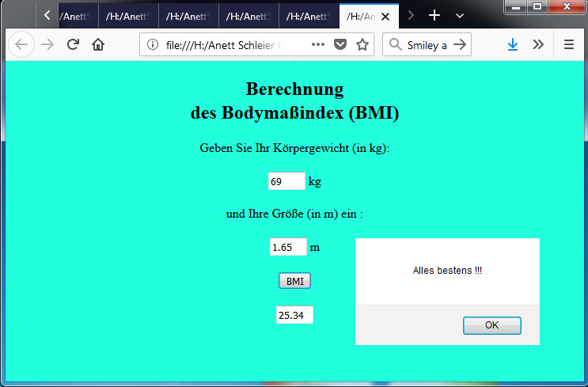The height and width of the screenshot is (387, 588).
Task: Click the browser Back arrow button
Action: pyautogui.click(x=21, y=45)
